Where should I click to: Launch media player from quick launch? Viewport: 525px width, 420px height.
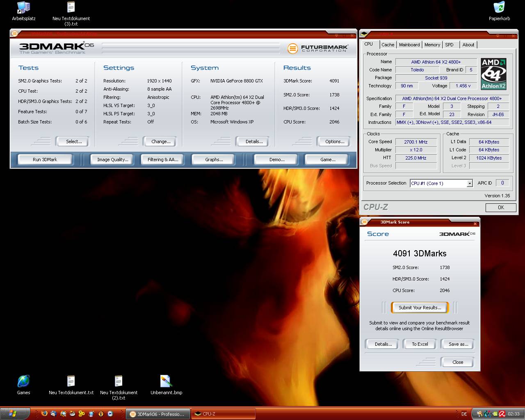pyautogui.click(x=110, y=414)
